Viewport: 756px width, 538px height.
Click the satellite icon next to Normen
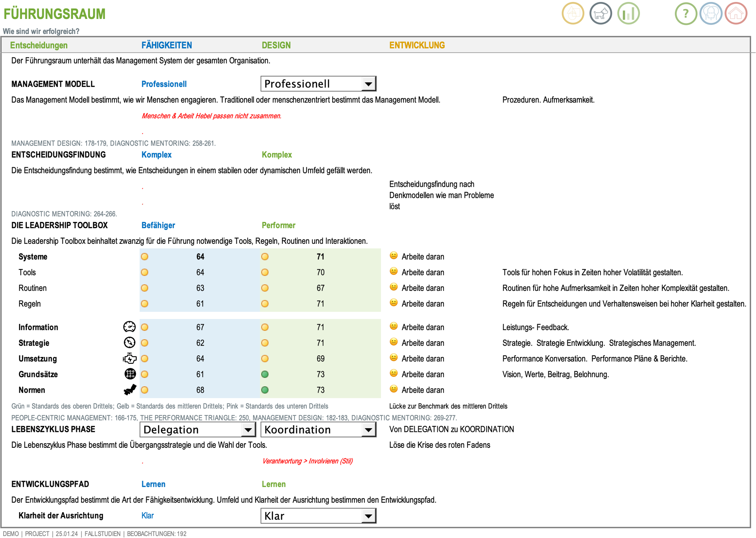[x=130, y=389]
